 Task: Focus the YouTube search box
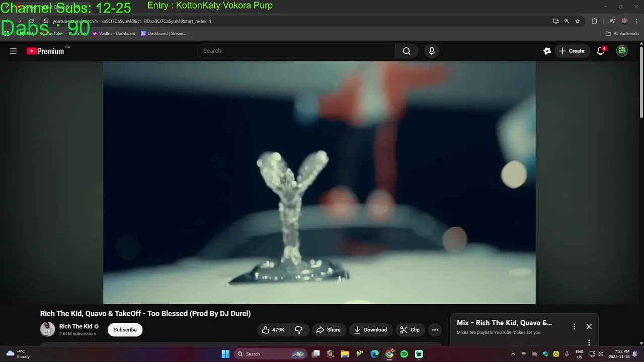[296, 51]
